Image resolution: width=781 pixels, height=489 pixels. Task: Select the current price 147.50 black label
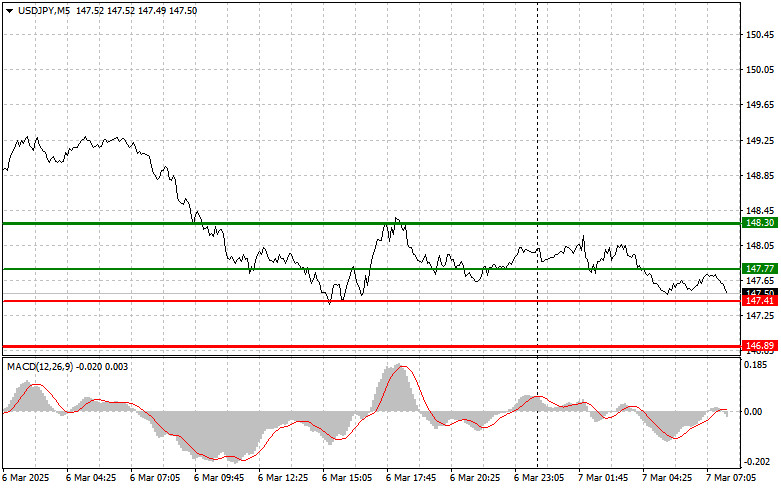click(760, 292)
